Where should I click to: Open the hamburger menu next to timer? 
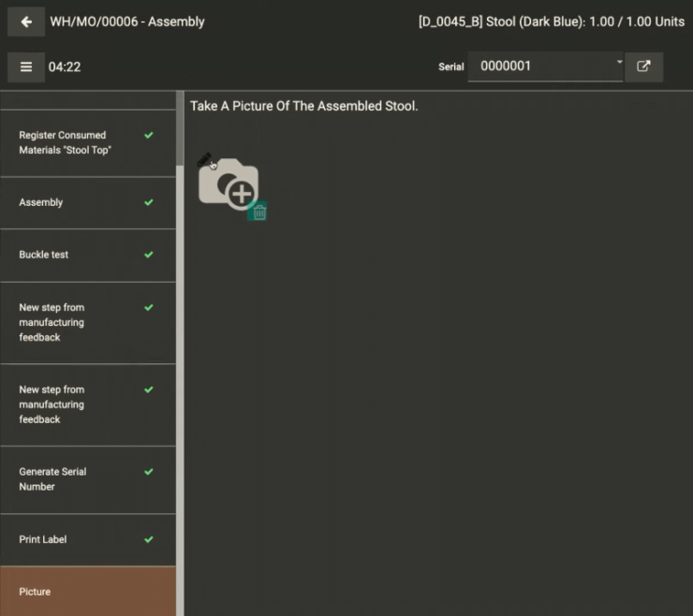tap(26, 66)
